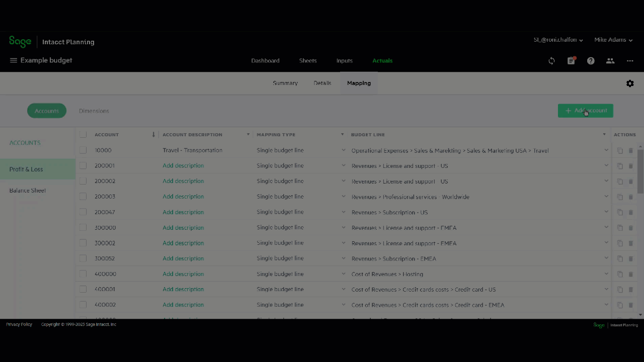Delete the account 400002 row
644x362 pixels.
631,305
